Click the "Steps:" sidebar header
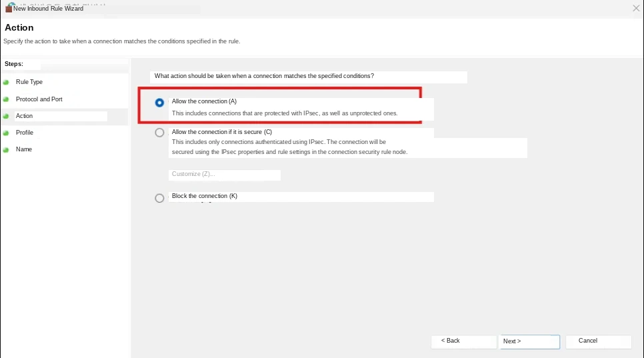Screen dimensions: 644x358 pos(14,64)
